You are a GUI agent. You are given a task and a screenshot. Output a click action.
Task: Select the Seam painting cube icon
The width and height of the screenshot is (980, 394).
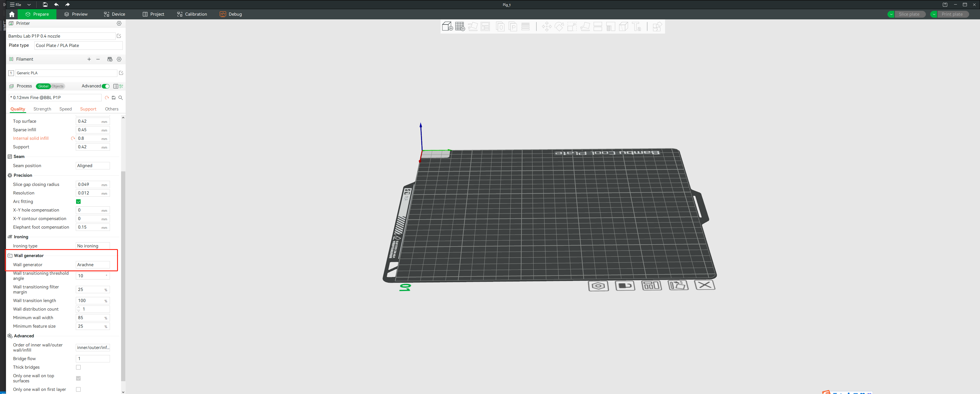pos(624,27)
